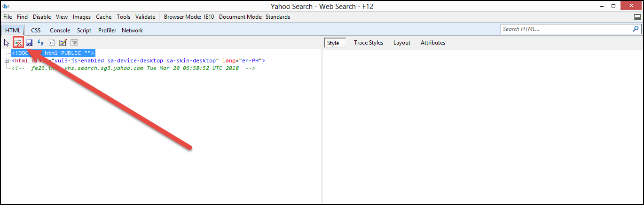Viewport: 644px width, 205px height.
Task: Open the Document Mode: Standards menu
Action: point(254,17)
